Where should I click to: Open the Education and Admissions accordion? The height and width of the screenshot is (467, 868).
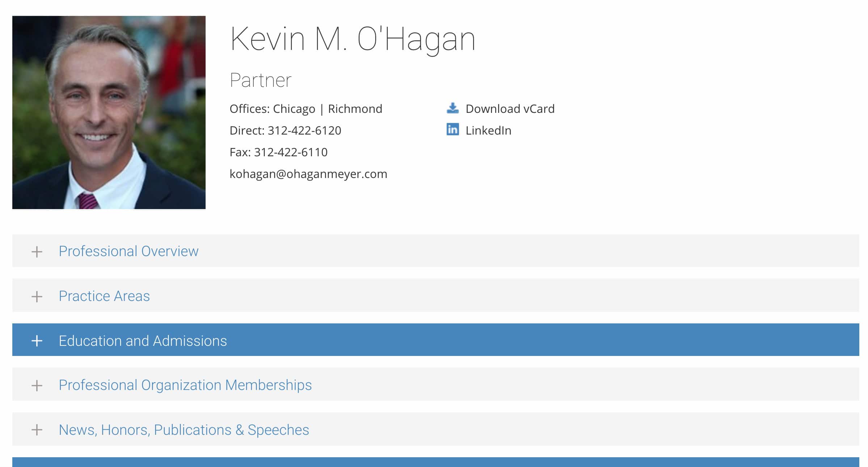pyautogui.click(x=435, y=340)
